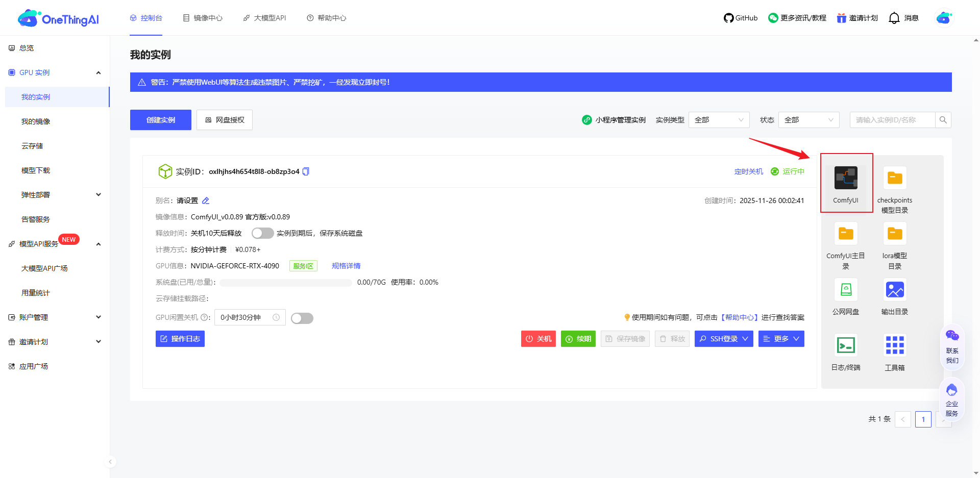This screenshot has height=478, width=980.
Task: Open the SSH login dropdown
Action: tap(724, 339)
